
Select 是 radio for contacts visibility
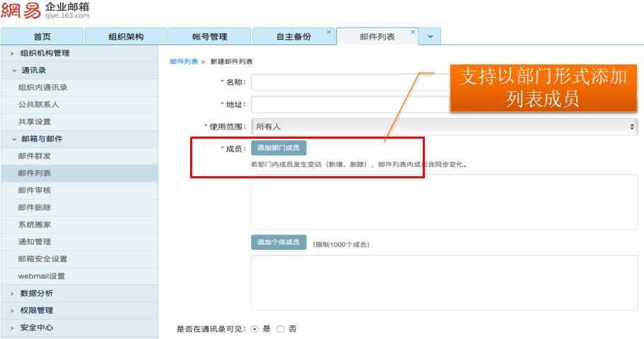[255, 329]
